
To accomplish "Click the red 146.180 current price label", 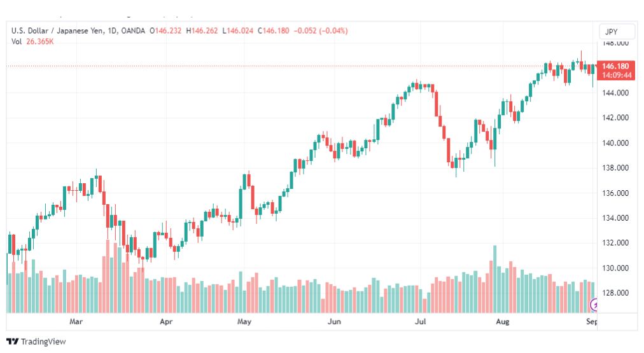I will point(616,66).
